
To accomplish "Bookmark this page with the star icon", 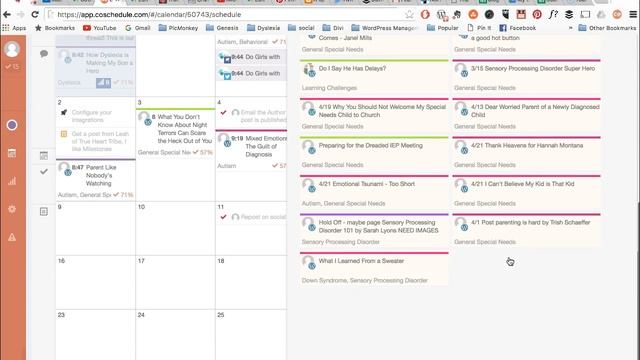I will click(409, 15).
